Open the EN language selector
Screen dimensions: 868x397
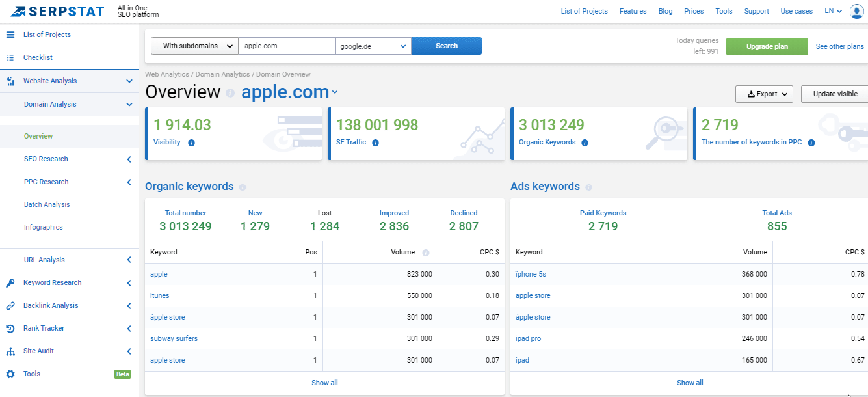pyautogui.click(x=833, y=11)
